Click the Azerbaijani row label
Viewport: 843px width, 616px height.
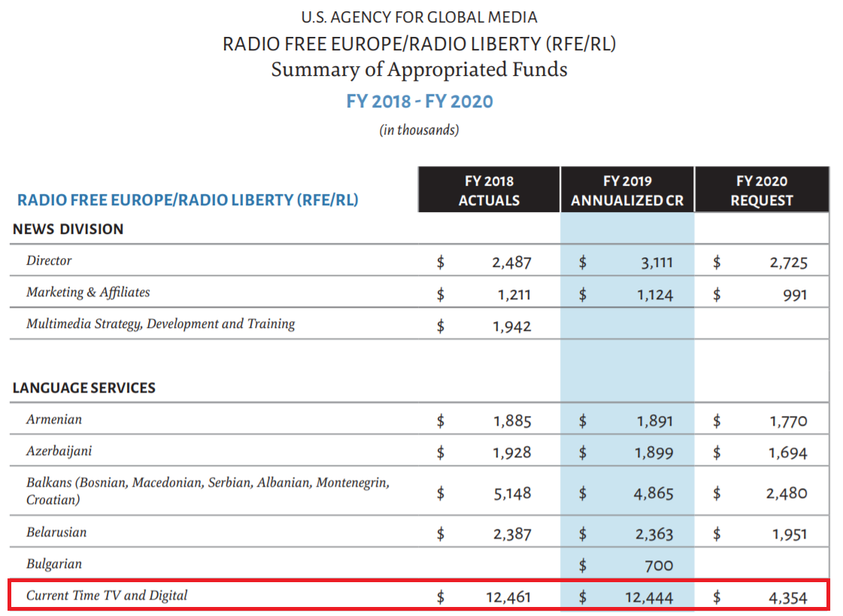[x=59, y=451]
